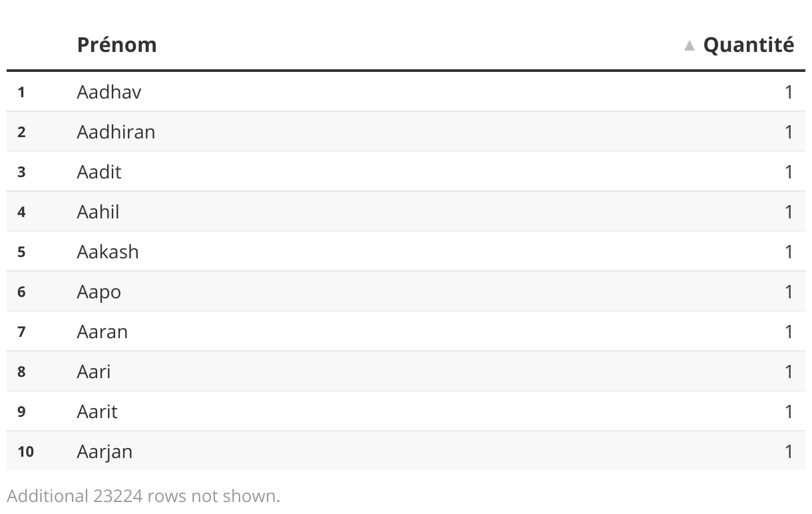The height and width of the screenshot is (514, 812).
Task: Select the Aadhav name cell
Action: click(x=109, y=92)
